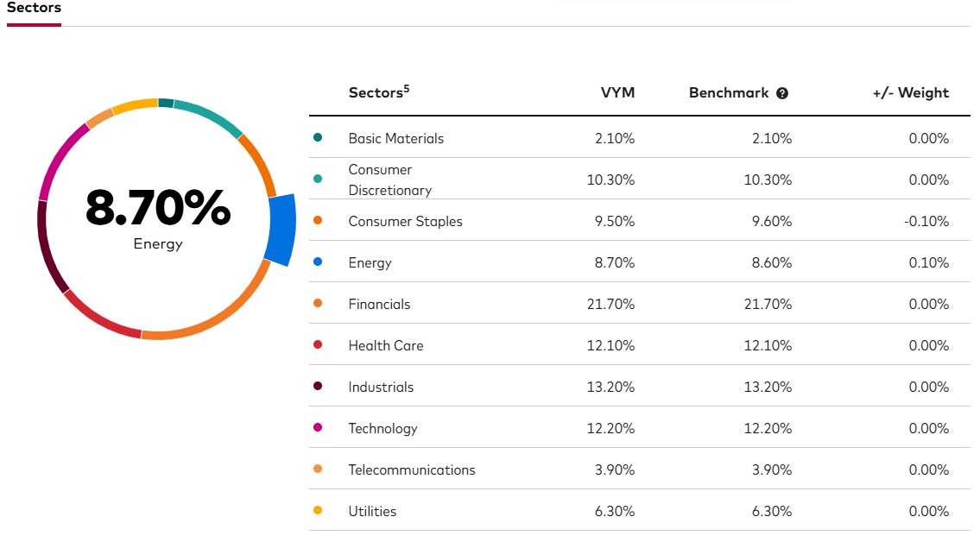Viewport: 980px width, 542px height.
Task: Select the Consumer Discretionary row label
Action: pyautogui.click(x=389, y=180)
